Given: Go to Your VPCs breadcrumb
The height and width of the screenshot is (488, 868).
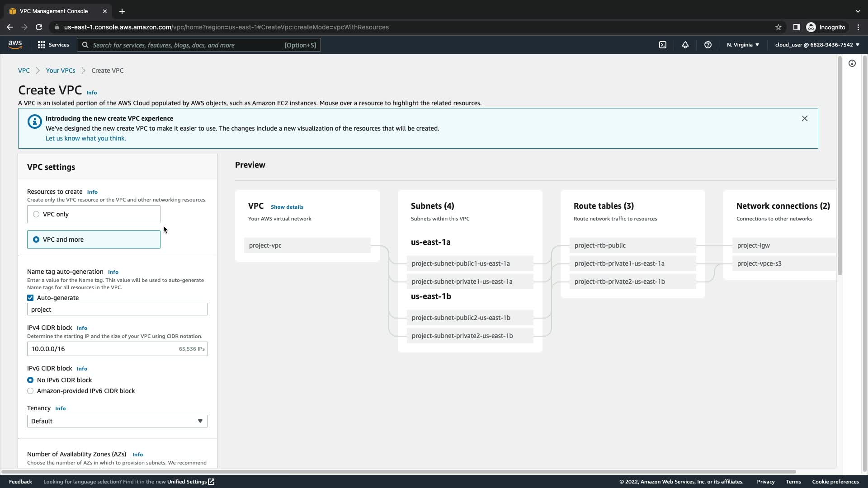Looking at the screenshot, I should click(60, 70).
